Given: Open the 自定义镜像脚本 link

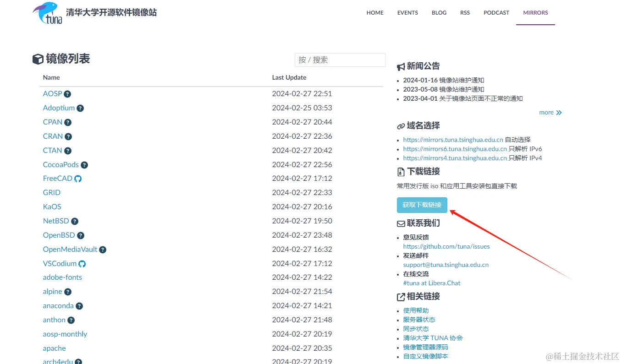Looking at the screenshot, I should click(x=426, y=356).
